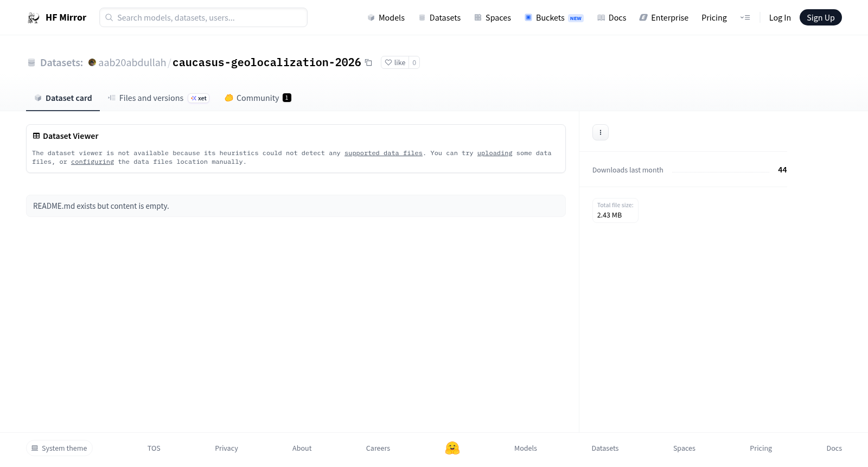Click the caucasus-geolocalization-2026 dataset title
868x467 pixels.
[x=267, y=62]
